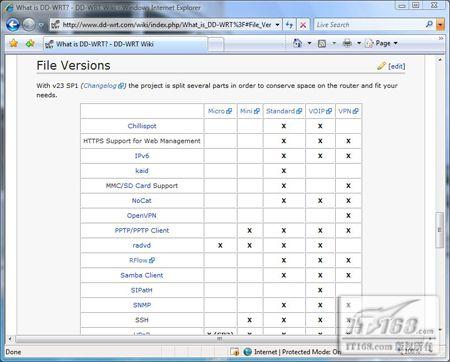Click the edit link for File Versions
Viewport: 450px width, 362px height.
click(x=397, y=66)
